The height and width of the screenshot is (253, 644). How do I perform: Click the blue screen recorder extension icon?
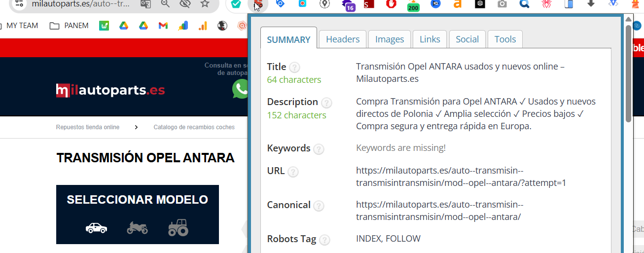[x=303, y=4]
